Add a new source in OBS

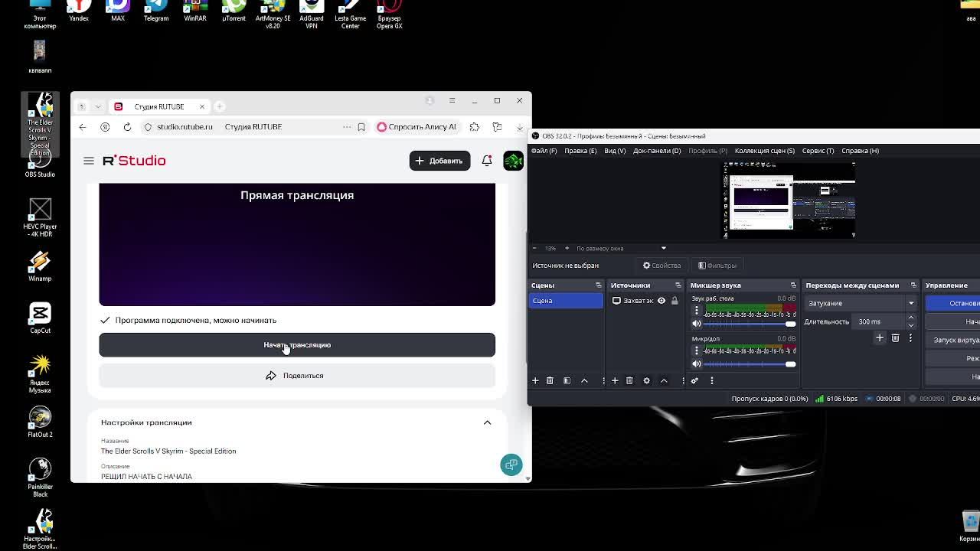tap(614, 380)
